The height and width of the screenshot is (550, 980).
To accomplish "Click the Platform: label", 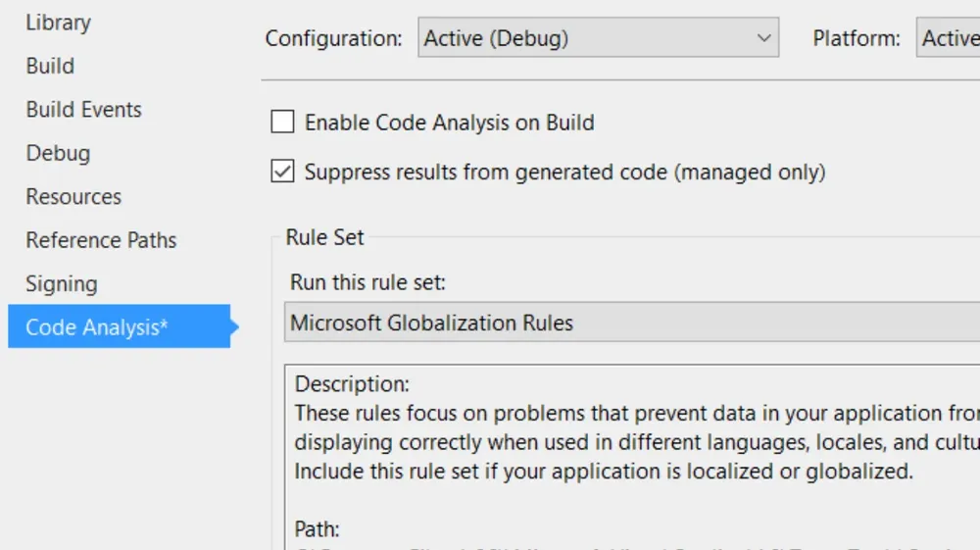I will 857,39.
